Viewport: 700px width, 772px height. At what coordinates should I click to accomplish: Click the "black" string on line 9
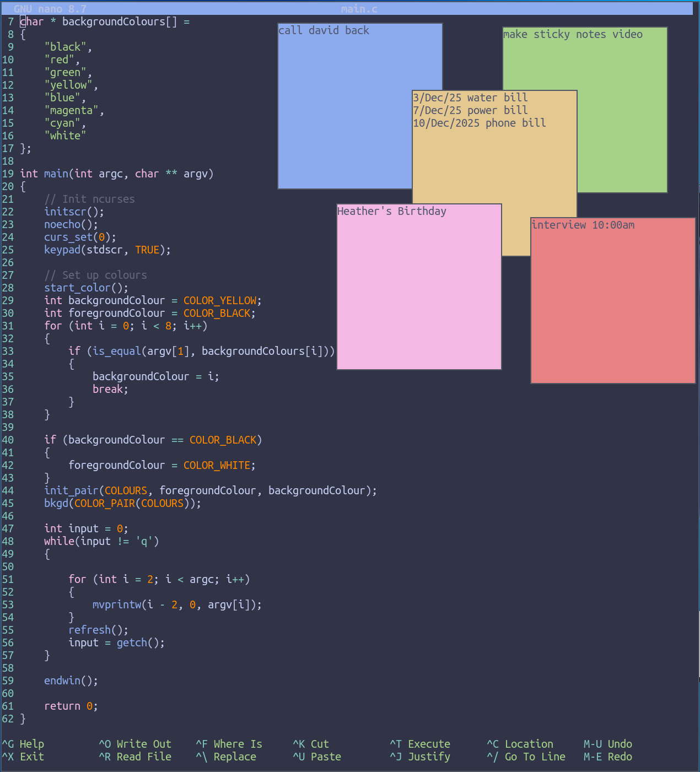65,47
